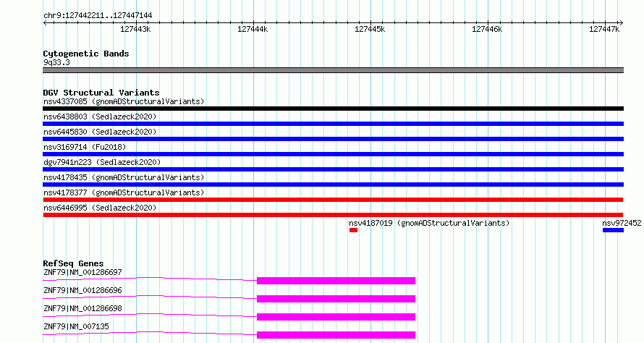Click the blue bar under nsv6445830
644x343 pixels.
pos(333,139)
